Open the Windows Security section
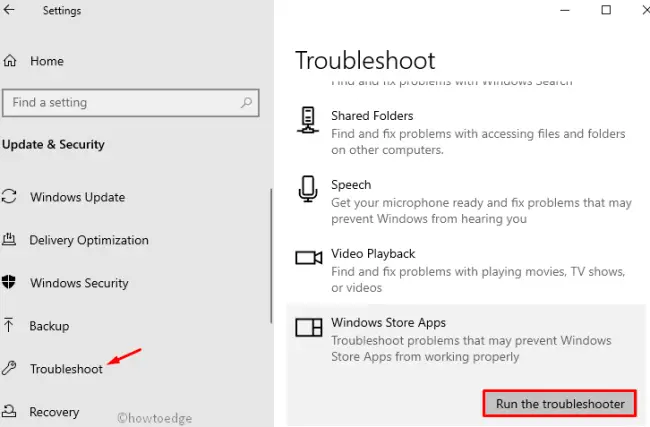 coord(79,283)
